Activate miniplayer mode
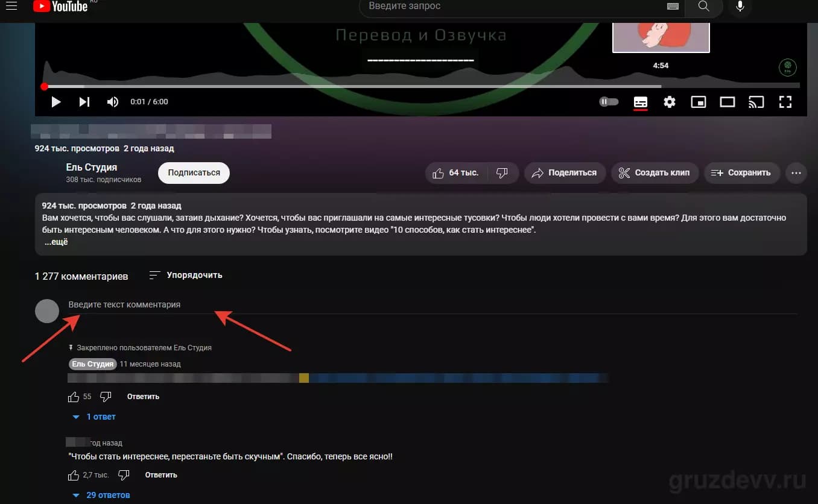This screenshot has width=818, height=504. pos(699,102)
